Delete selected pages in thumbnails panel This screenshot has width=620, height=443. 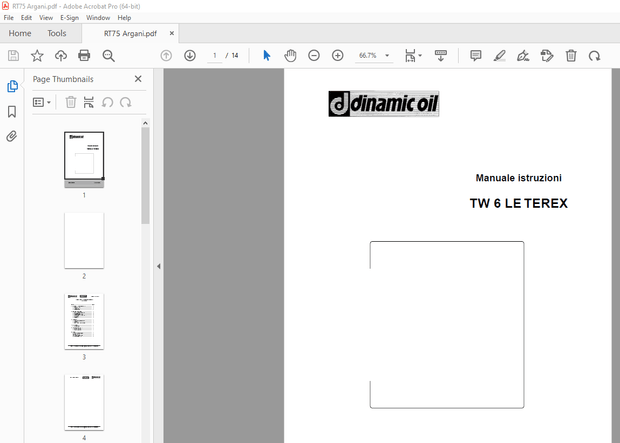71,102
